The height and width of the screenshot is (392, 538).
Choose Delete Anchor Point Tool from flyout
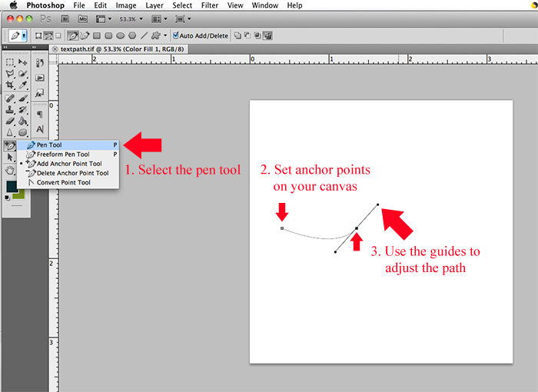(68, 173)
